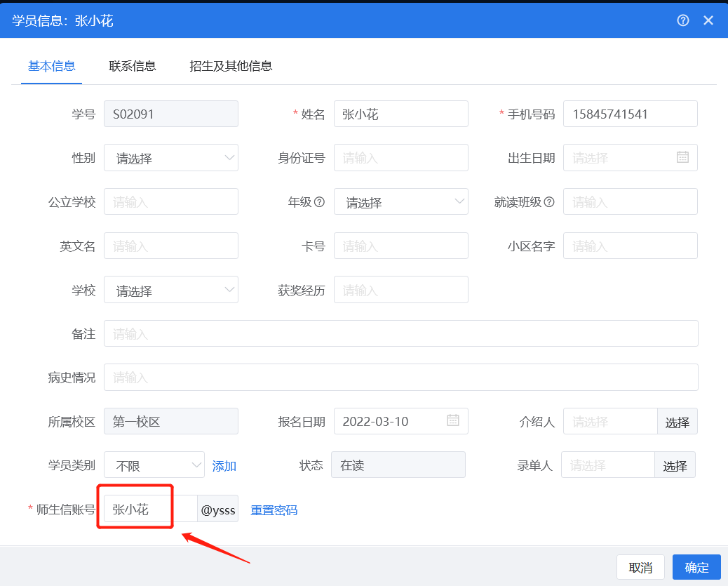This screenshot has height=586, width=728.
Task: Switch to the 联系信息 tab
Action: 132,65
